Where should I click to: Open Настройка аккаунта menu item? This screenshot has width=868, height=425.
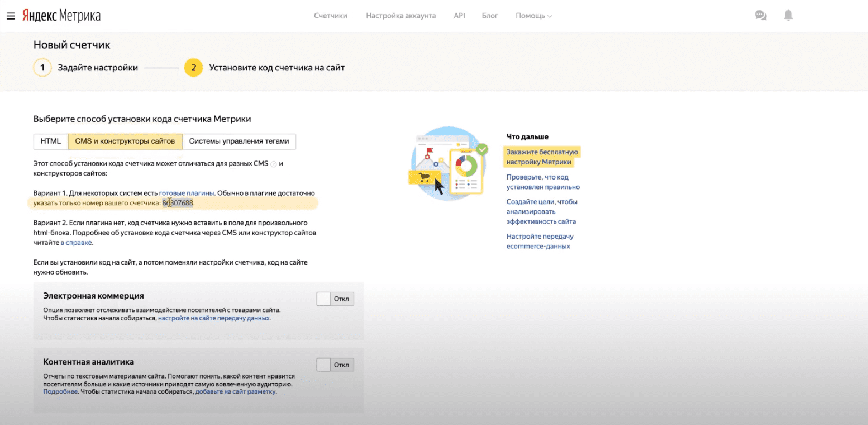coord(400,16)
